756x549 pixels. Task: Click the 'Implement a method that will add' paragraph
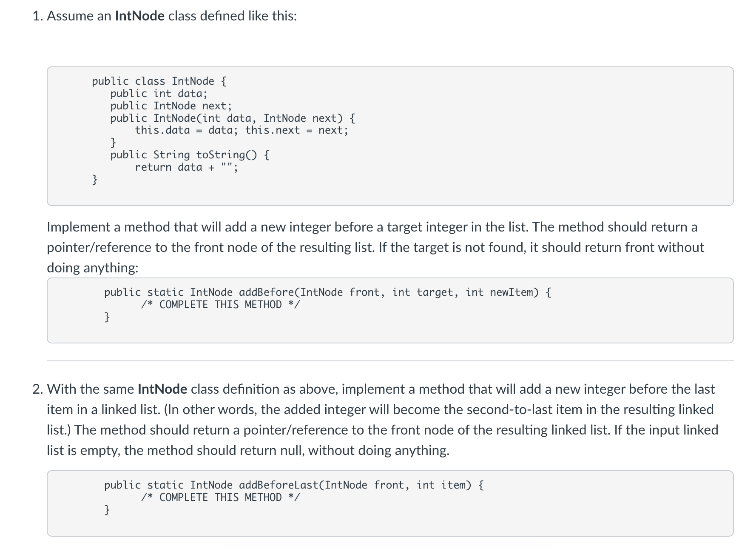pos(372,247)
